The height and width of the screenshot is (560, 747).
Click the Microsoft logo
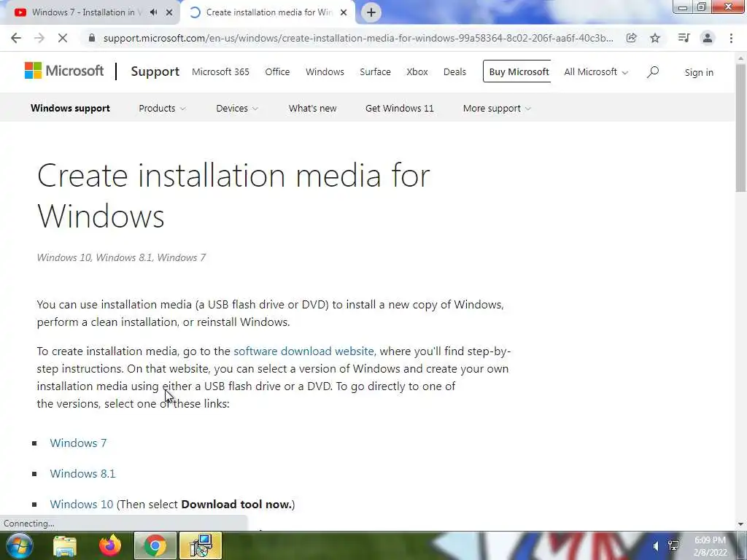[x=64, y=71]
